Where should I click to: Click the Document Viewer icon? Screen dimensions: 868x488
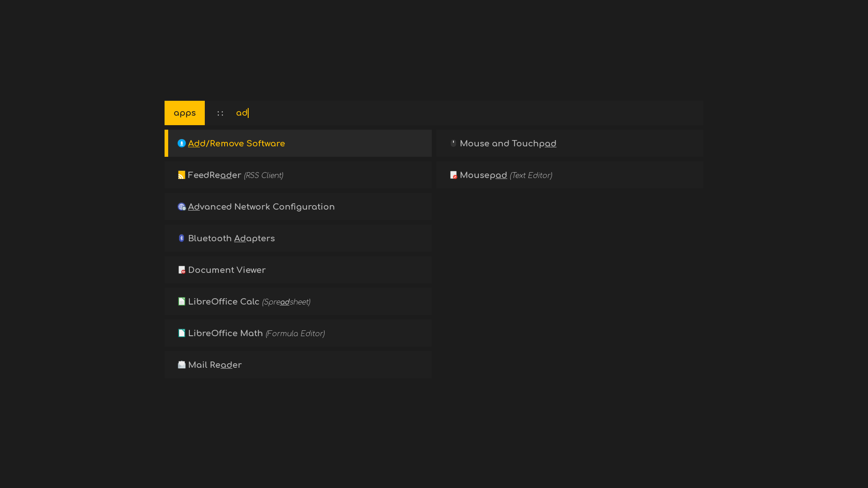(x=182, y=270)
